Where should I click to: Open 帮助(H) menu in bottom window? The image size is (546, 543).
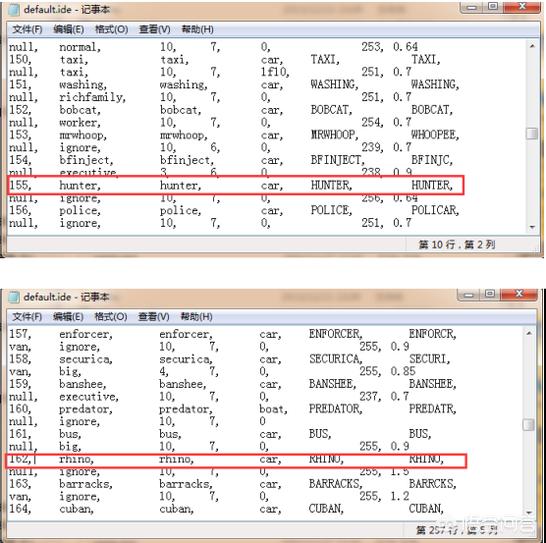pos(196,317)
